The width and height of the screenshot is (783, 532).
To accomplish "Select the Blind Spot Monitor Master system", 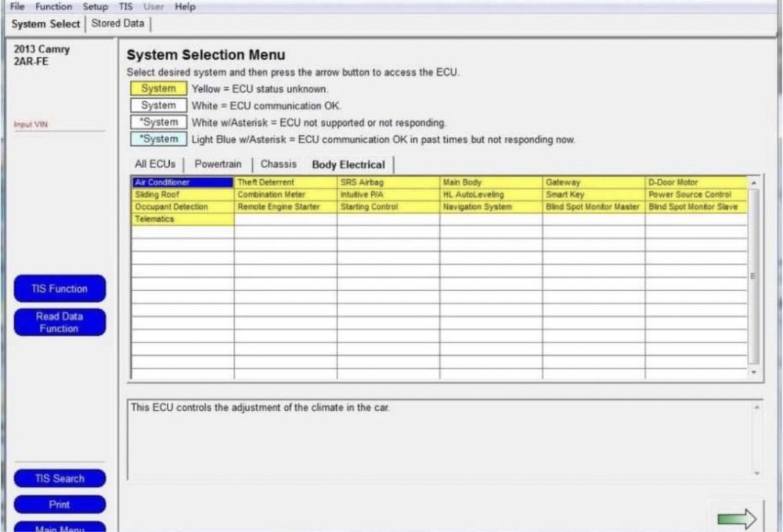I will 594,207.
